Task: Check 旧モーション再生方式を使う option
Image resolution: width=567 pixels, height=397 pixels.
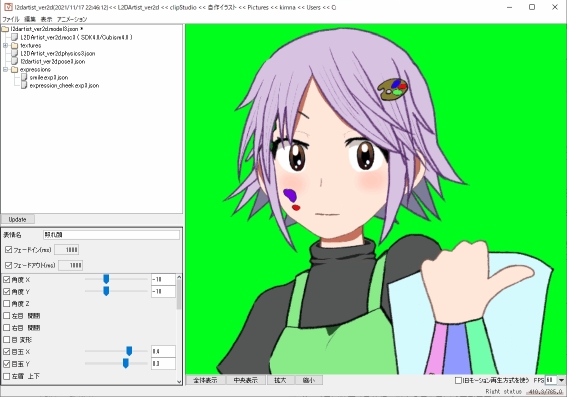Action: [x=458, y=380]
